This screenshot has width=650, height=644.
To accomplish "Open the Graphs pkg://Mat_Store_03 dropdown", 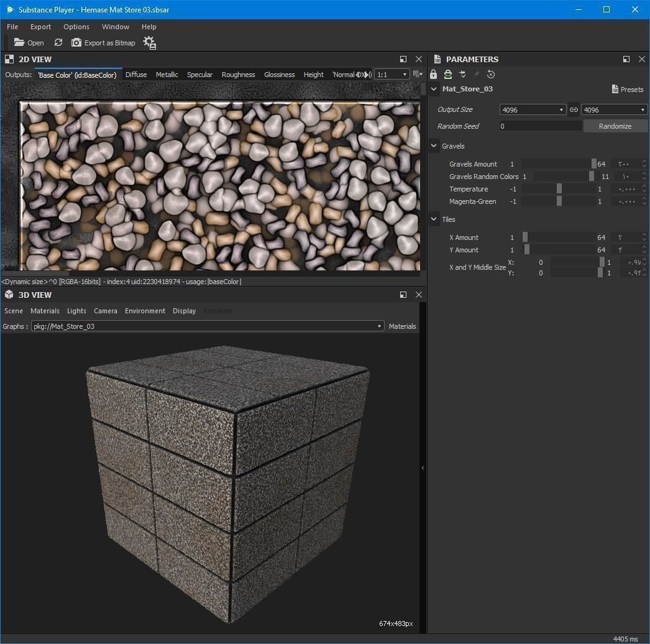I will coord(207,326).
